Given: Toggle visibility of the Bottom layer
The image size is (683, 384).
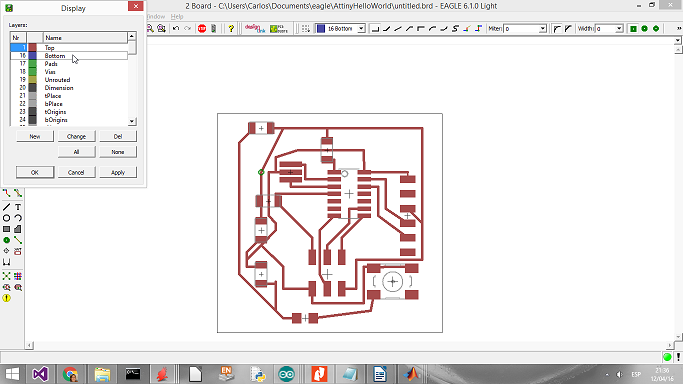Looking at the screenshot, I should 69,56.
